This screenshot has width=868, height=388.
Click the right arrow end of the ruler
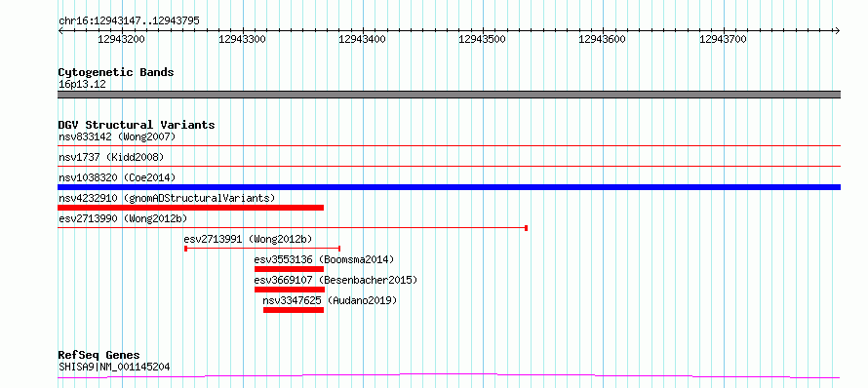pyautogui.click(x=838, y=30)
